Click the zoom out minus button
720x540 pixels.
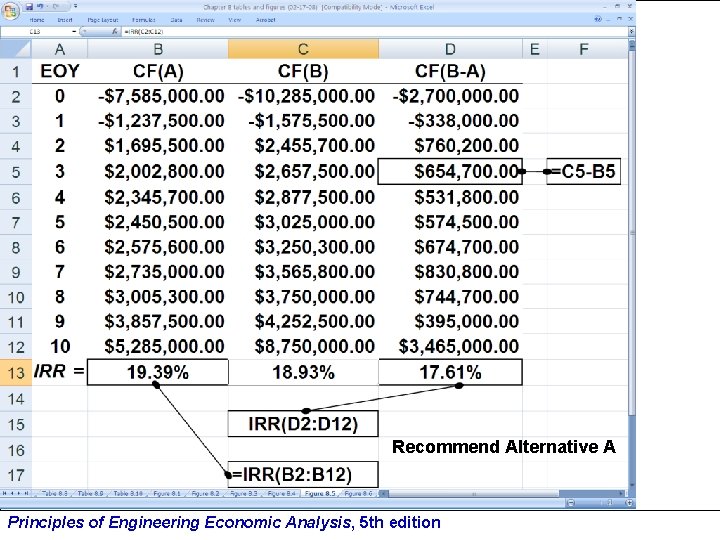click(570, 502)
